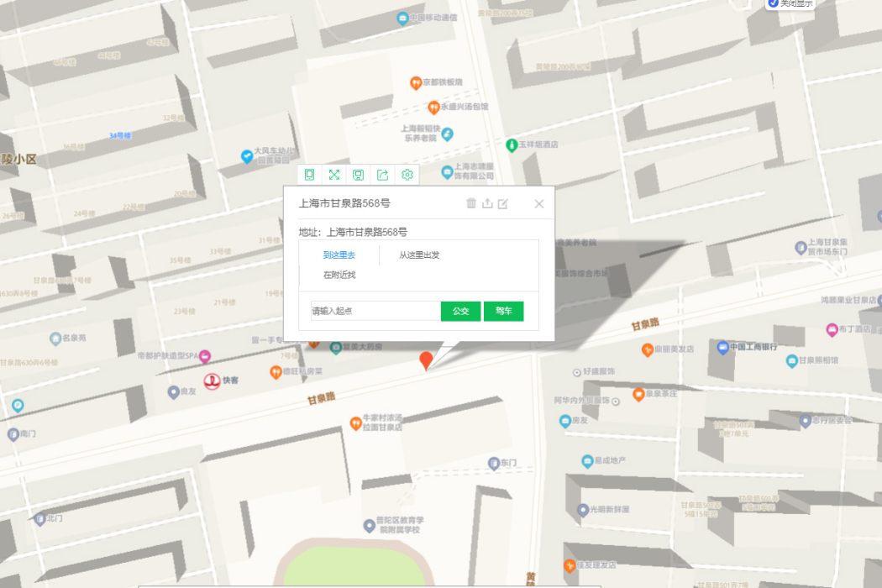Click the red location marker pin
The image size is (882, 588).
click(427, 360)
